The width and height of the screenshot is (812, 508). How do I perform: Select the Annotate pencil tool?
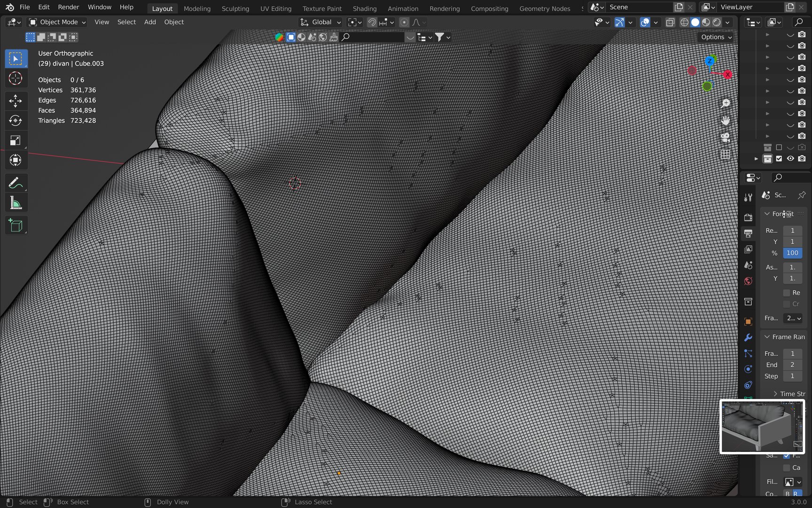(x=16, y=183)
